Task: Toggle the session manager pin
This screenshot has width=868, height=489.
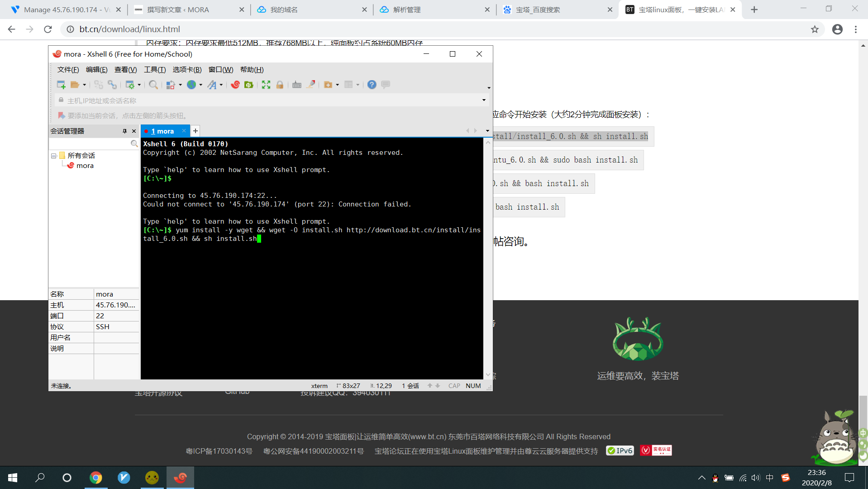Action: [x=124, y=131]
